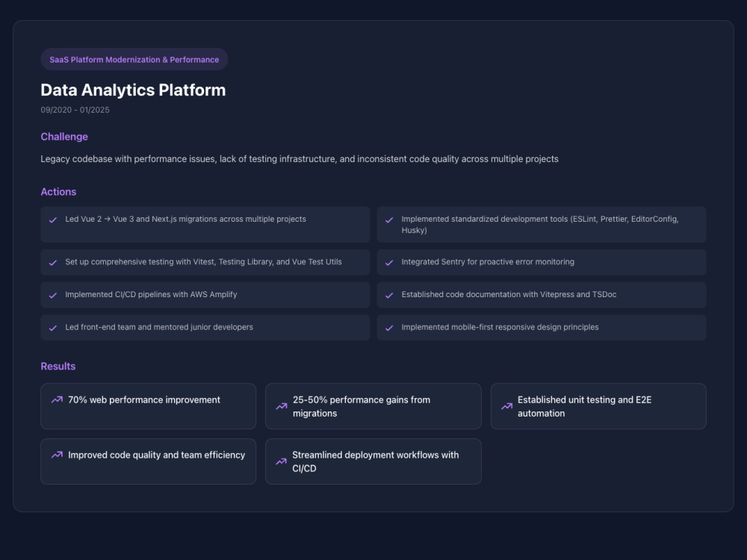Click checkmark beside standardized development tools
The height and width of the screenshot is (560, 747).
coord(389,220)
